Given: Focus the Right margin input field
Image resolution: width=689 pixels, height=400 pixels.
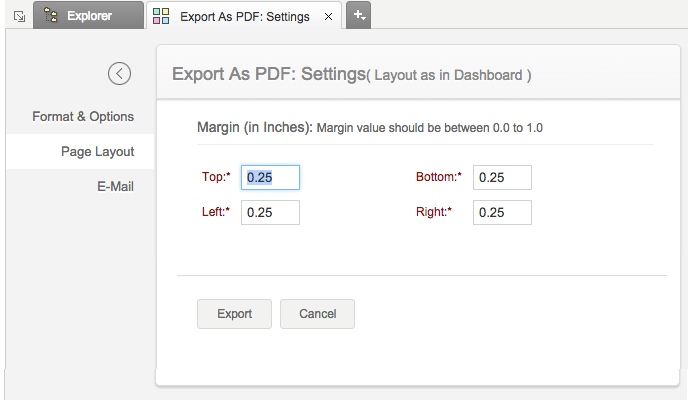Looking at the screenshot, I should pos(502,212).
